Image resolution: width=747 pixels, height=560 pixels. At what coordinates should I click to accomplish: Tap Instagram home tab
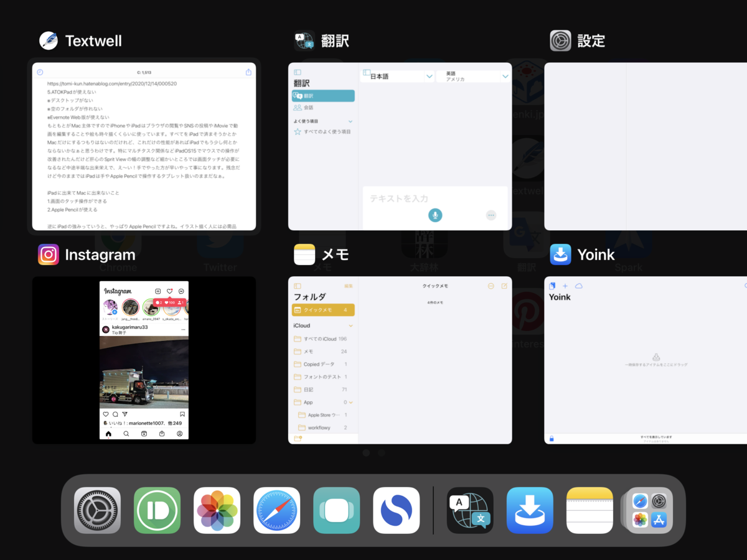click(x=109, y=434)
